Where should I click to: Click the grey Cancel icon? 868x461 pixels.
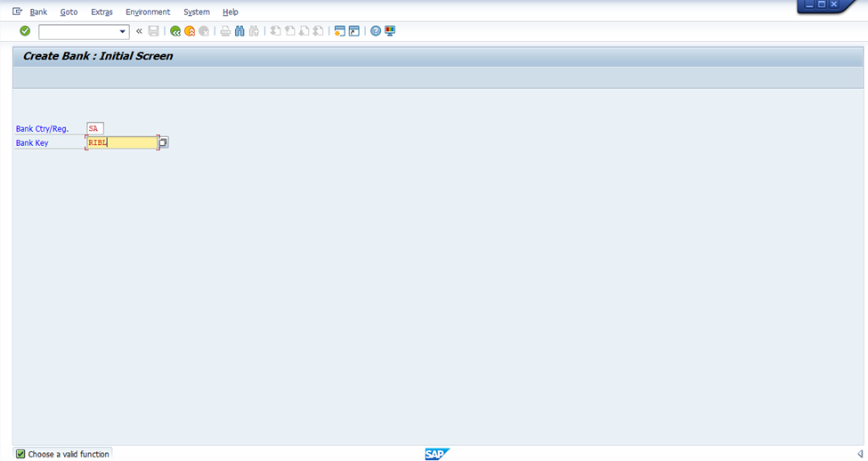204,31
